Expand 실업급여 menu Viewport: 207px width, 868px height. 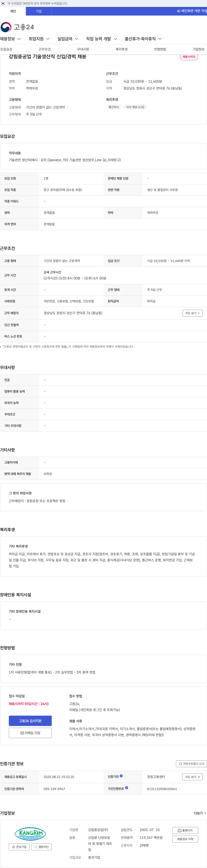68,39
